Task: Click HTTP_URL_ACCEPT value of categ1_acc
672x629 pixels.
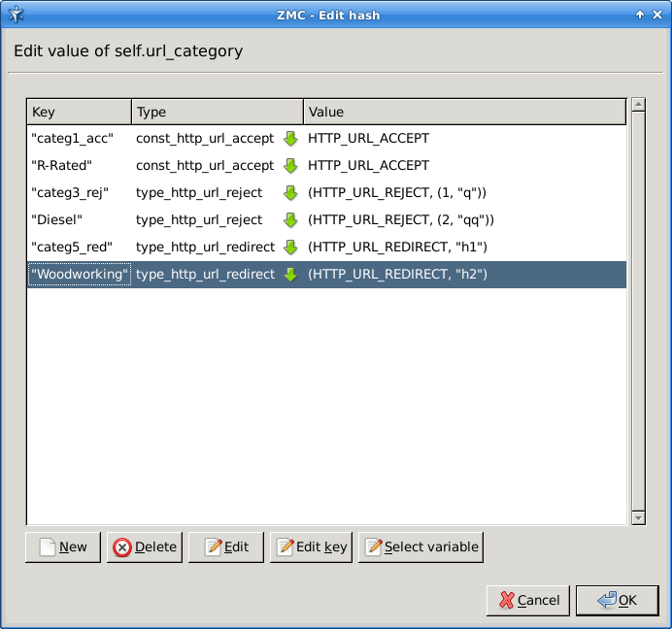Action: coord(369,139)
